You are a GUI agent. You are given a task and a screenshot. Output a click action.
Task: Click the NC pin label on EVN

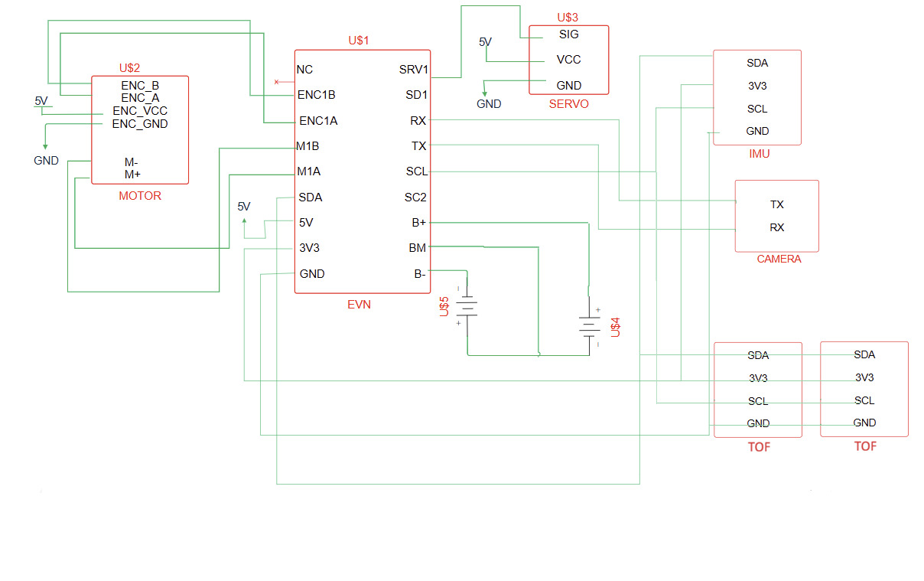point(304,70)
